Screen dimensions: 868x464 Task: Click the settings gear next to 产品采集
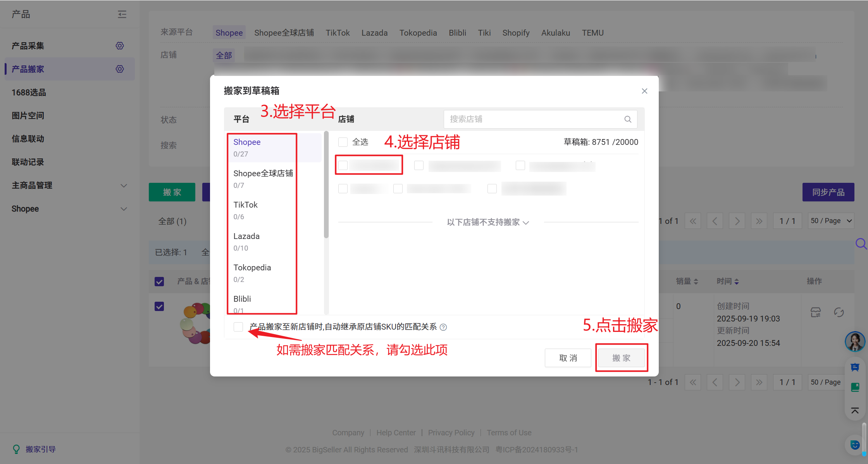tap(120, 46)
